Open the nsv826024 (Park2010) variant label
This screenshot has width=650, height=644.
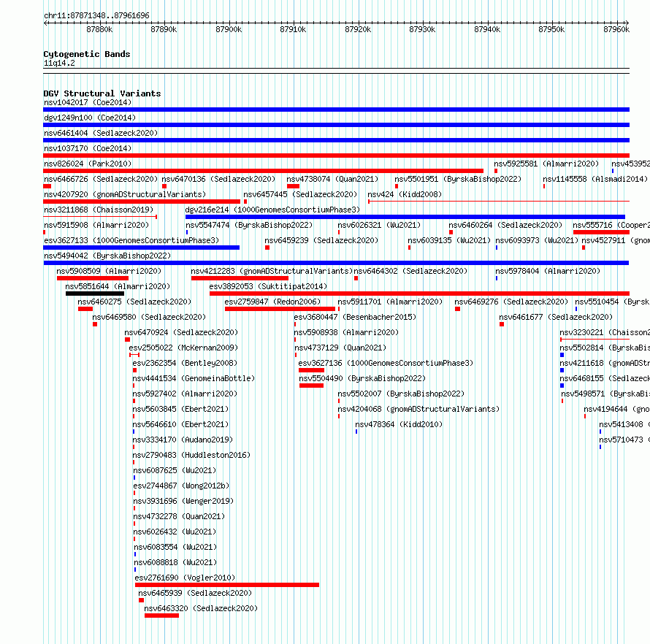point(88,164)
